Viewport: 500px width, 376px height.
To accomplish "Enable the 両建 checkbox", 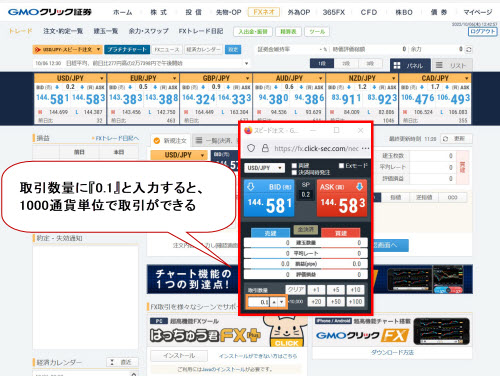I will click(294, 166).
